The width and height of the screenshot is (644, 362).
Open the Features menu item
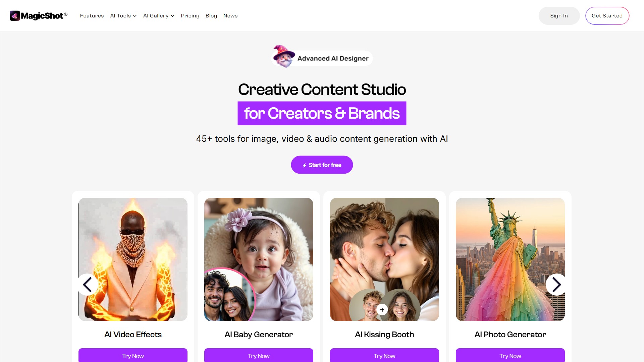[92, 16]
